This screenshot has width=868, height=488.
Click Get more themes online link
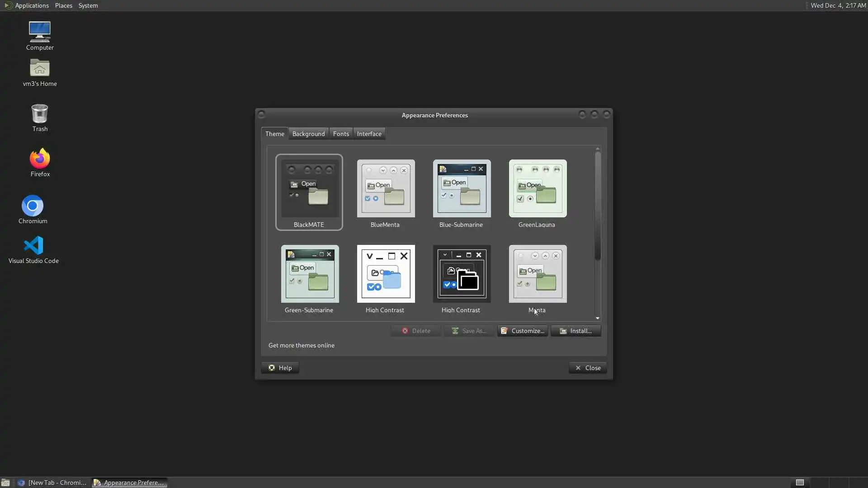point(302,345)
